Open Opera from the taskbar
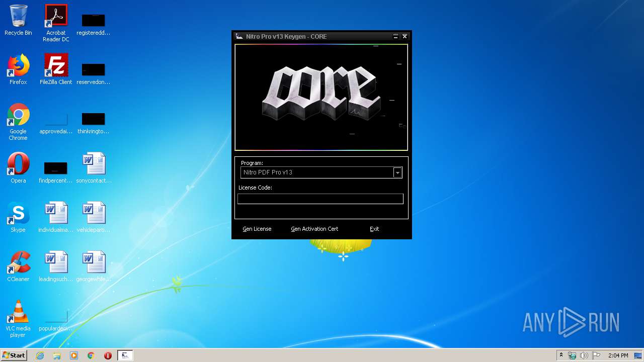Viewport: 644px width, 362px height. coord(108,355)
